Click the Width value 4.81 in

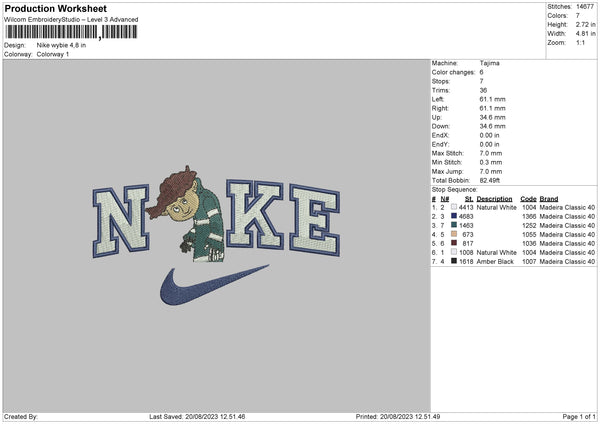coord(586,34)
